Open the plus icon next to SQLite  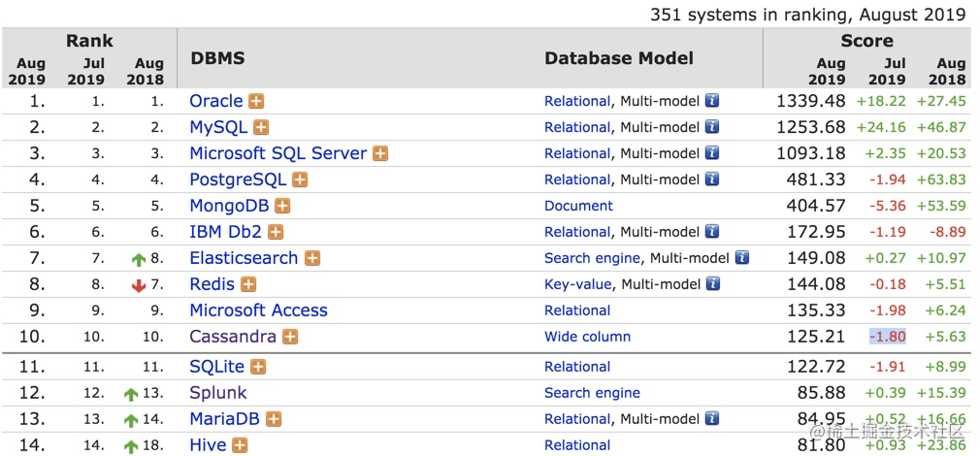click(258, 368)
